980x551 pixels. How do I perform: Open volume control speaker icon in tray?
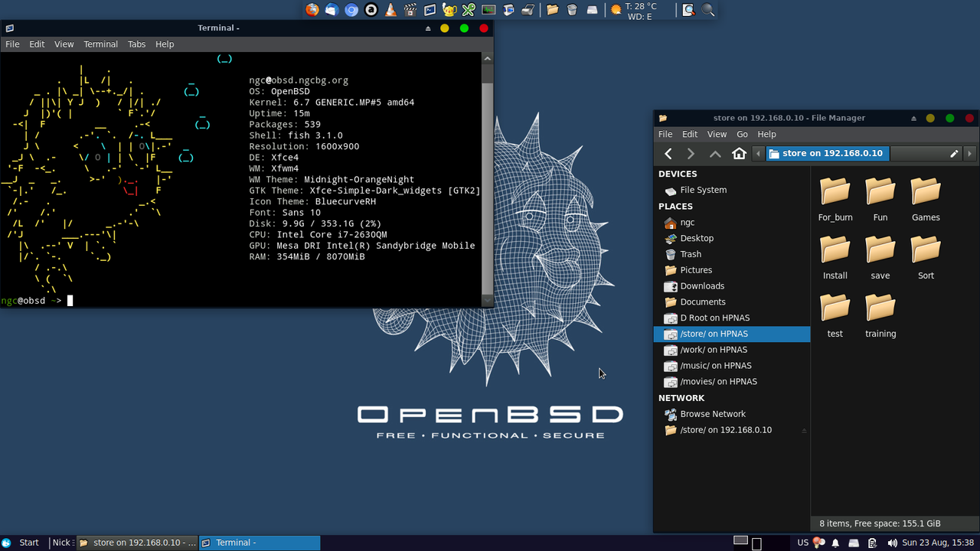point(892,543)
